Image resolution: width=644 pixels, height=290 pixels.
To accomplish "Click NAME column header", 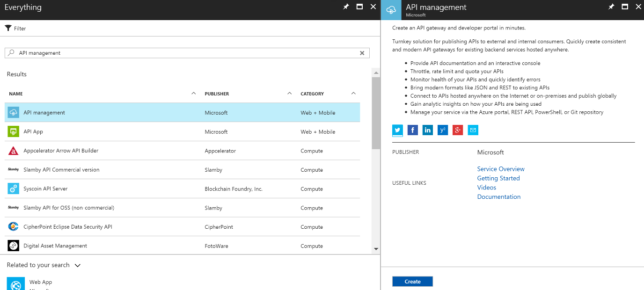I will [x=16, y=94].
